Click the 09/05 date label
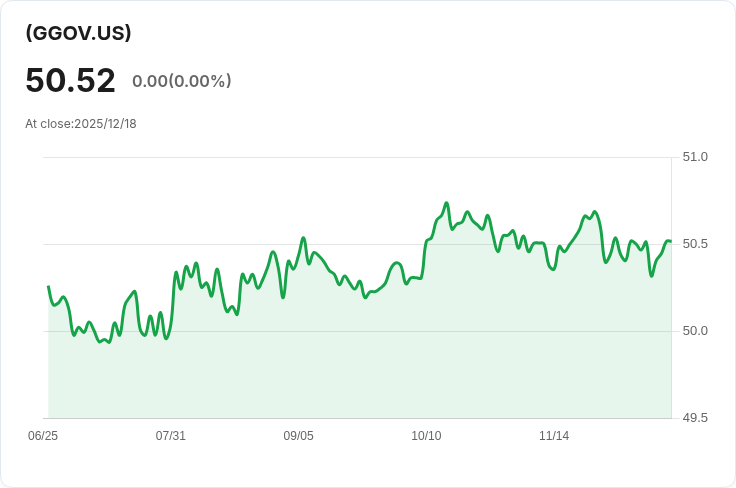This screenshot has width=736, height=488. [298, 436]
